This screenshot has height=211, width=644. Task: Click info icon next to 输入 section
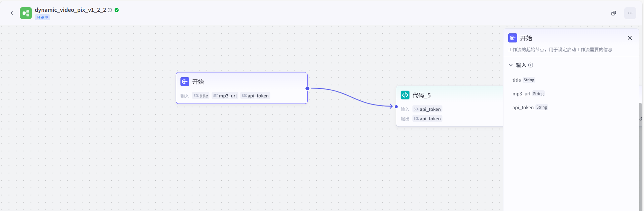coord(531,65)
